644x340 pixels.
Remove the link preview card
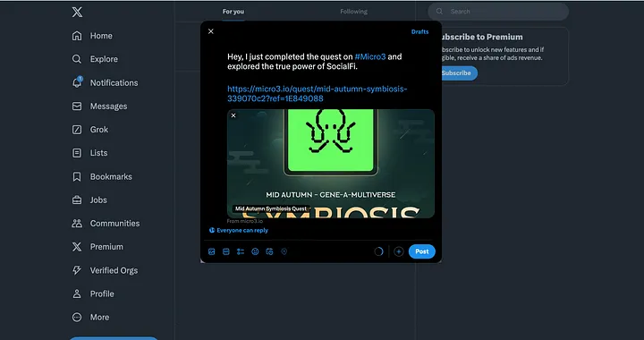coord(233,115)
